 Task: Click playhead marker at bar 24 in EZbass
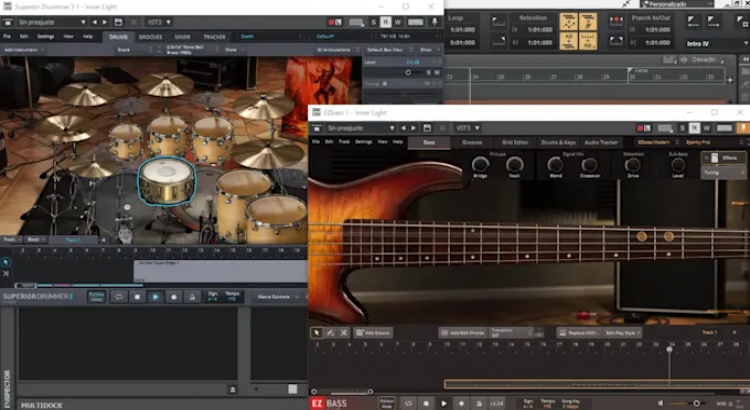tap(669, 350)
